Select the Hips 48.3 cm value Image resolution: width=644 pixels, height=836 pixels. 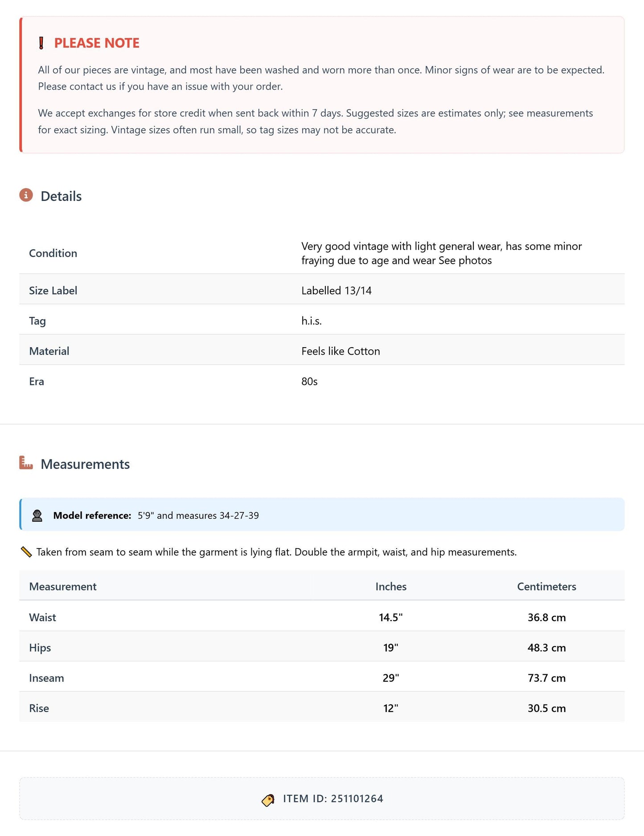coord(546,647)
